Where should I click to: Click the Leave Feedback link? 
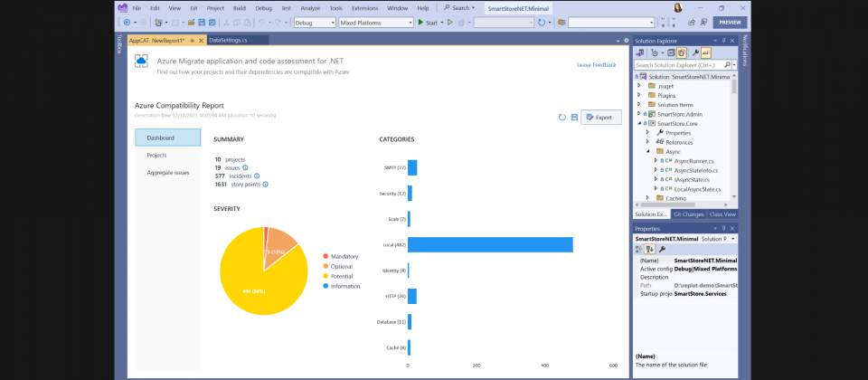[596, 65]
